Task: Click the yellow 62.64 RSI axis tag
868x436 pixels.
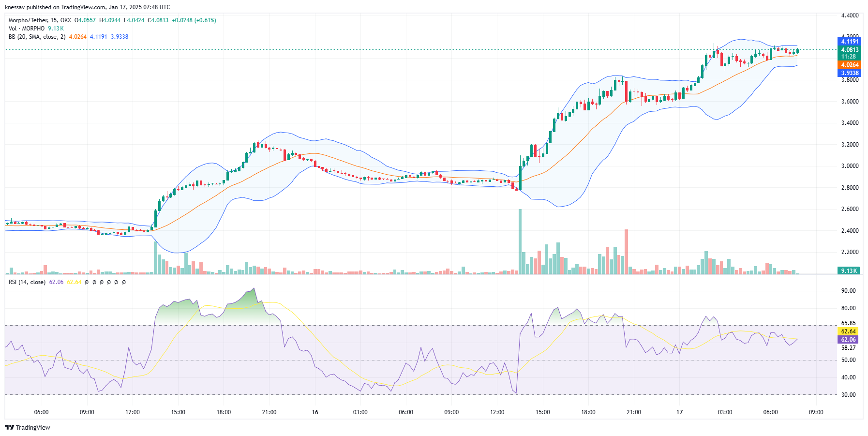Action: coord(848,331)
